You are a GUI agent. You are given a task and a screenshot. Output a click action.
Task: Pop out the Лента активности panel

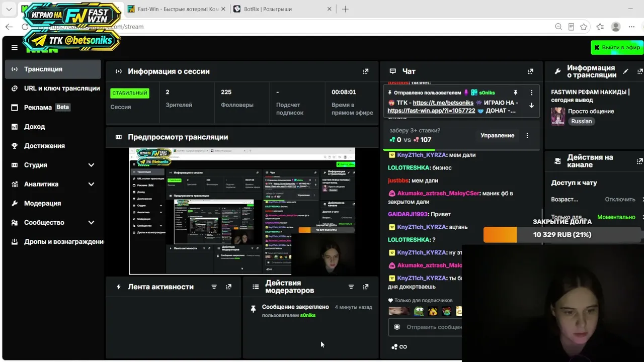pos(229,287)
